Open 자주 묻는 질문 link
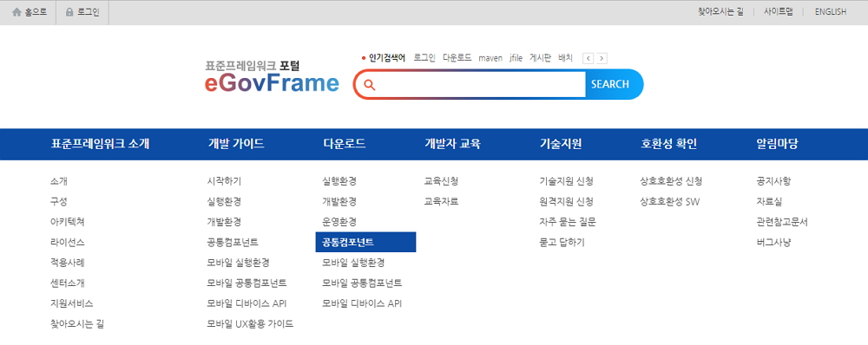The width and height of the screenshot is (868, 345). (x=568, y=222)
